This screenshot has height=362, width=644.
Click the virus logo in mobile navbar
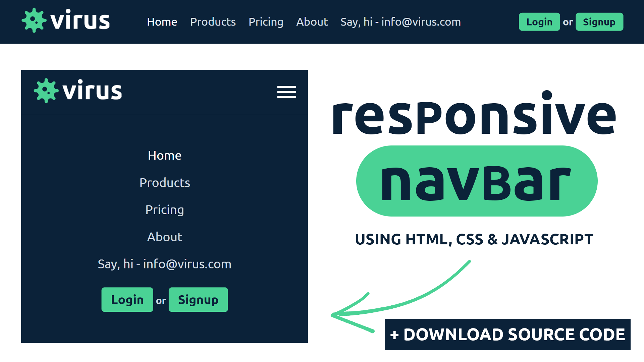[78, 91]
